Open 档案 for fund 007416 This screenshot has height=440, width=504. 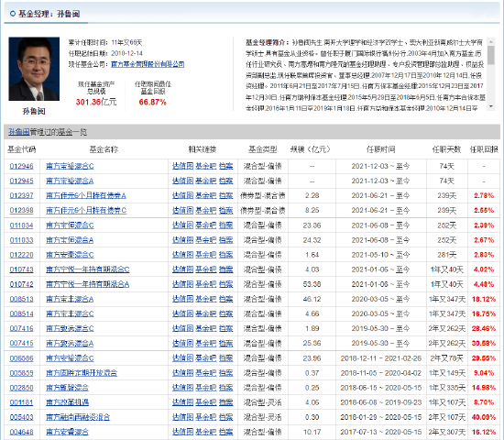226,329
